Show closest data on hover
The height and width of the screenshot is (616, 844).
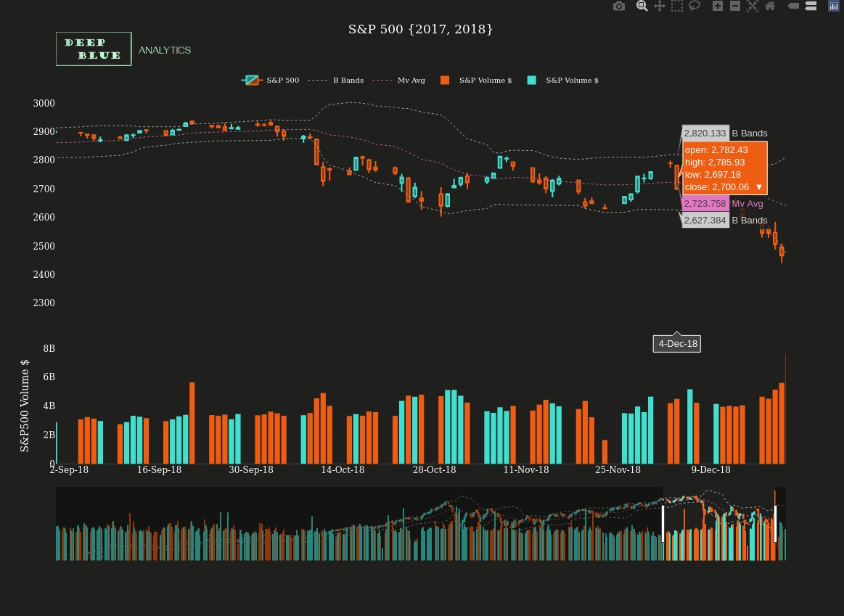(793, 6)
